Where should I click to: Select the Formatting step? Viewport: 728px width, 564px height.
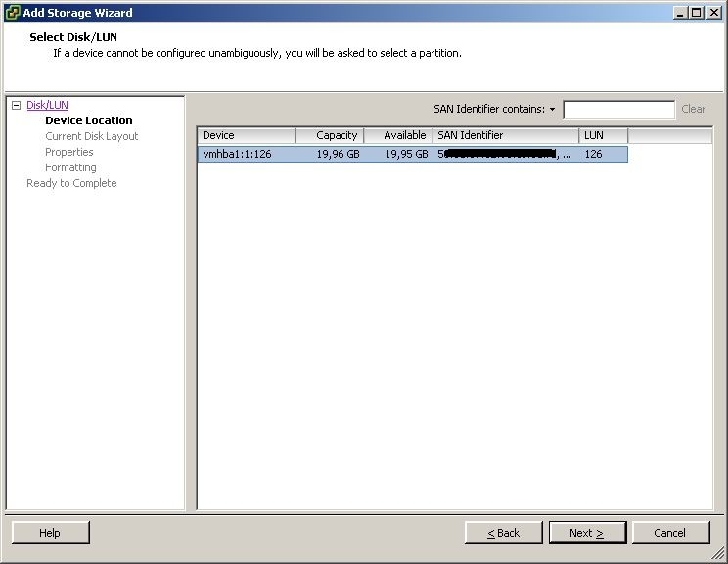pyautogui.click(x=70, y=167)
